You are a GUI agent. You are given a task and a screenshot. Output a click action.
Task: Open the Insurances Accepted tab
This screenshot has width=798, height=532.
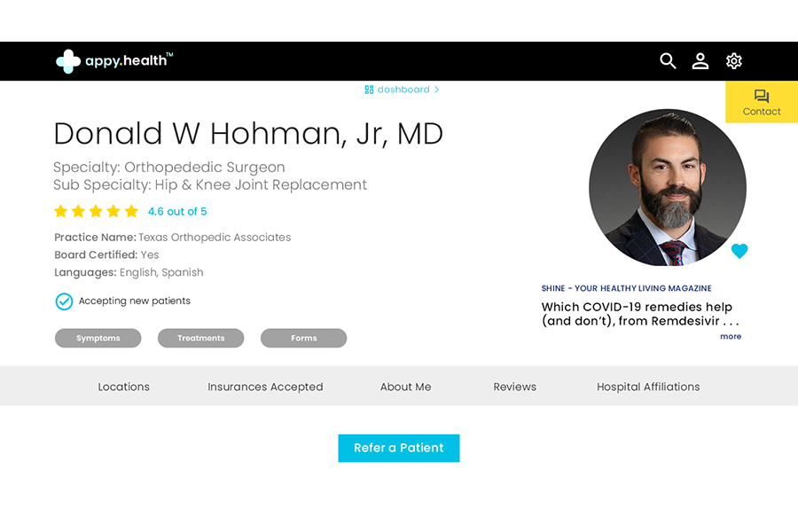[265, 387]
